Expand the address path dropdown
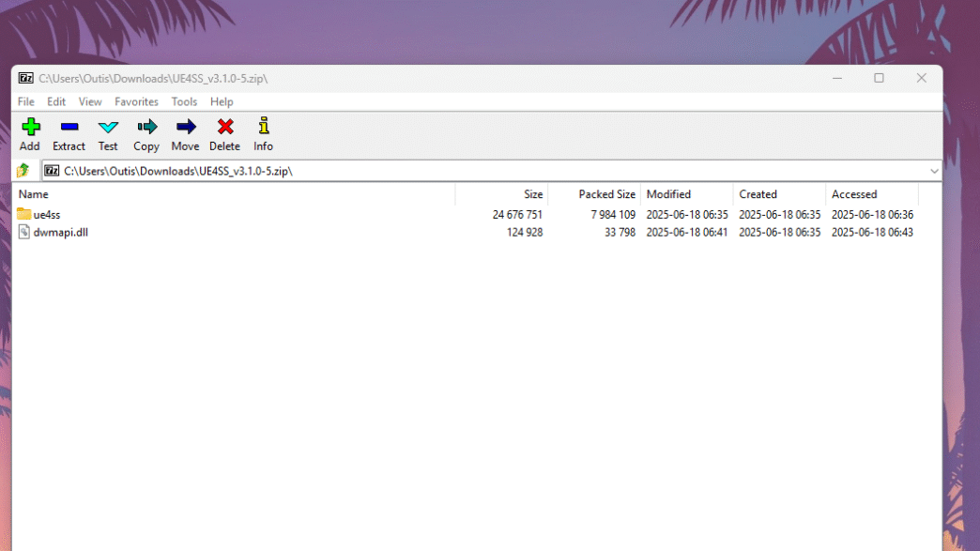 [934, 171]
